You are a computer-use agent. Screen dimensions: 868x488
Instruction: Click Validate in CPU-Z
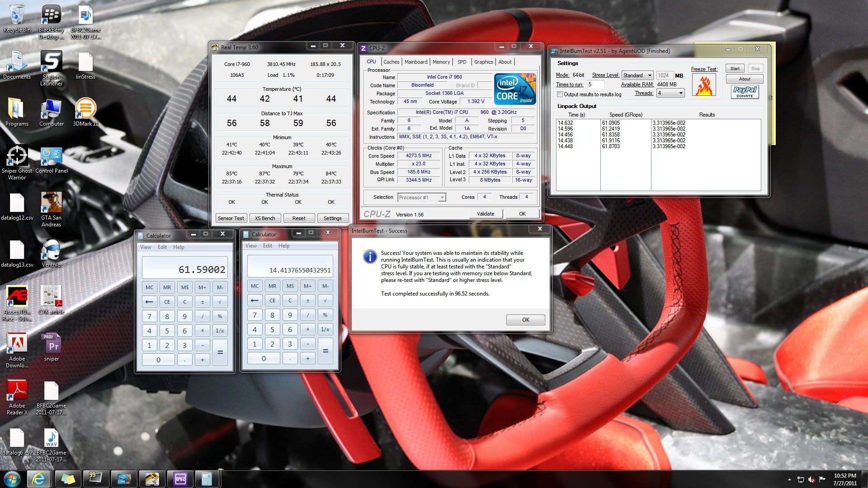[486, 213]
